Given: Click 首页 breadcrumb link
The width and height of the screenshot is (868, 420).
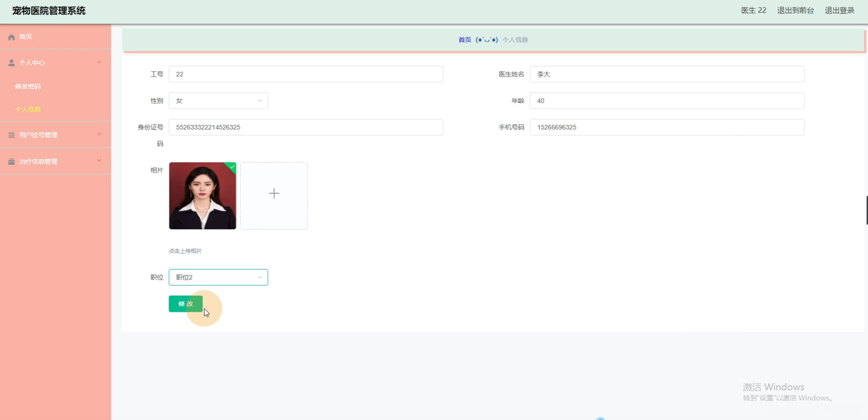Looking at the screenshot, I should click(x=465, y=40).
